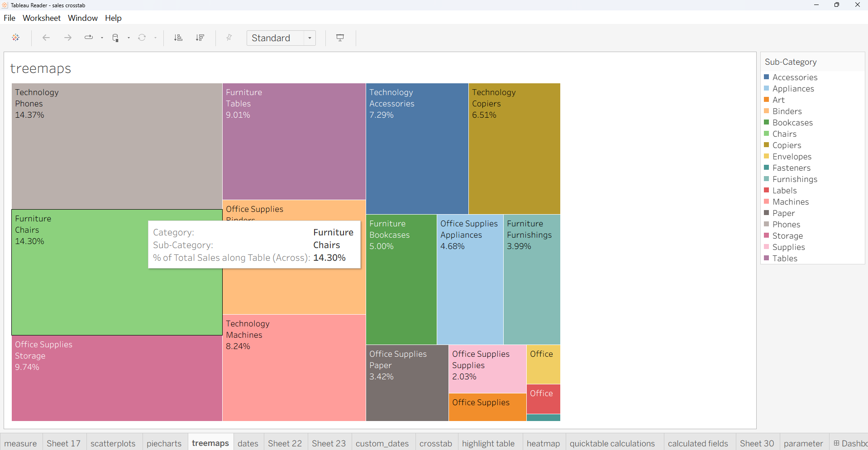Sort descending using the toolbar icon
Viewport: 868px width, 450px height.
click(200, 38)
